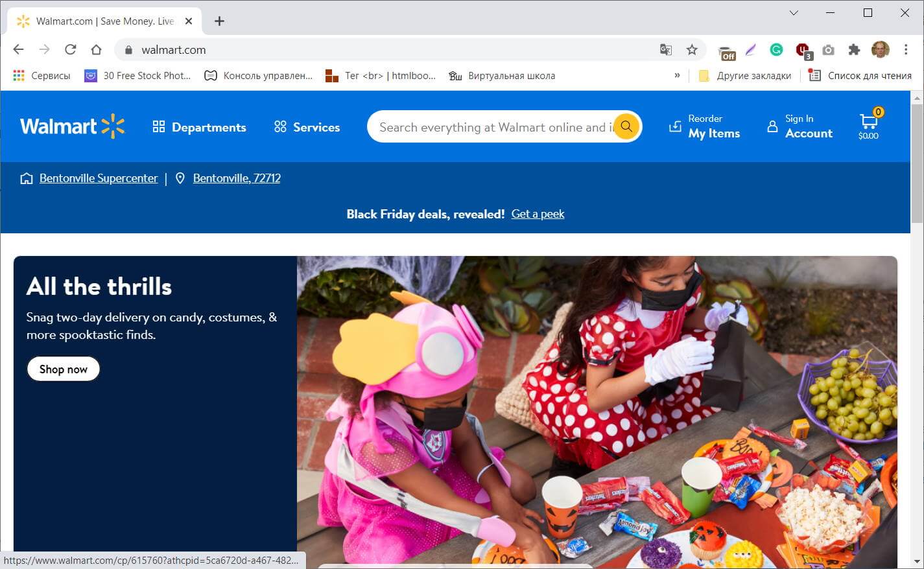Image resolution: width=924 pixels, height=569 pixels.
Task: Click the Shop now button
Action: coord(63,369)
